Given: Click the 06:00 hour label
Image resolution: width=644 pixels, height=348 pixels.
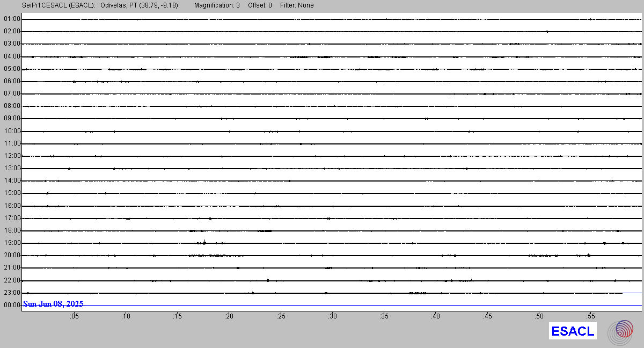Looking at the screenshot, I should click(x=12, y=81).
